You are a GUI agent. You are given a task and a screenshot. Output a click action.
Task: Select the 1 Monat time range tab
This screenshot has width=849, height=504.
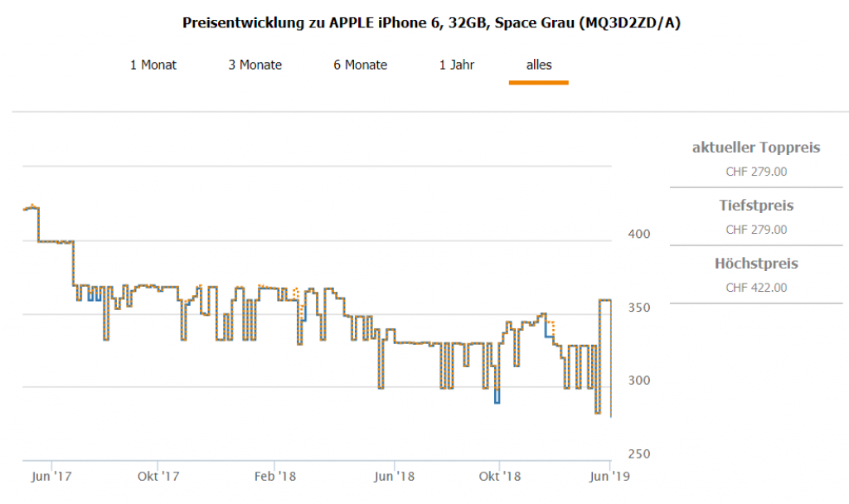point(153,65)
